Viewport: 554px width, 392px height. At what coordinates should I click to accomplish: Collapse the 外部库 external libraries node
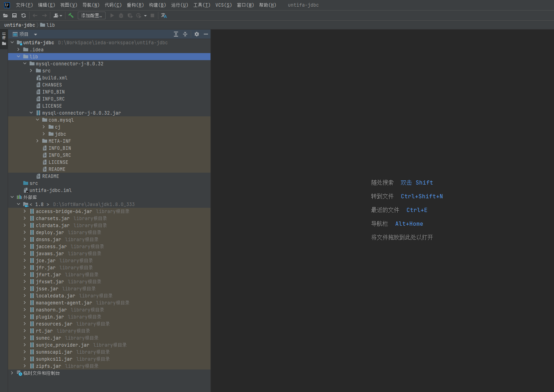12,197
